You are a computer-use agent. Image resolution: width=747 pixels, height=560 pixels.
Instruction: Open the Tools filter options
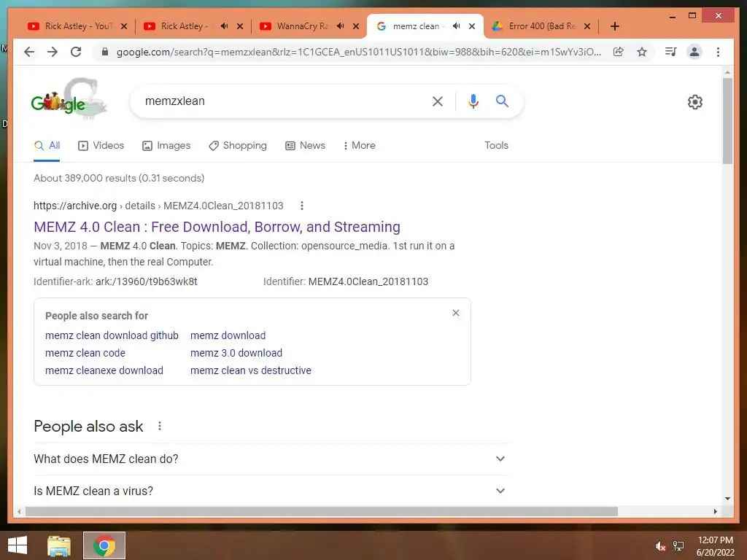496,145
